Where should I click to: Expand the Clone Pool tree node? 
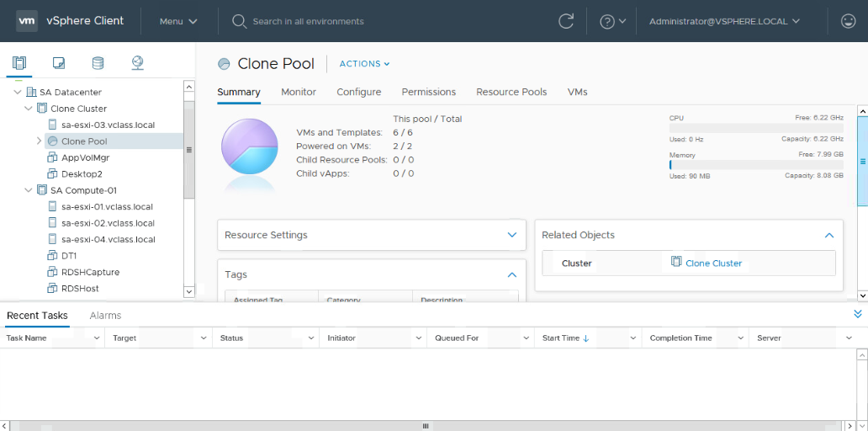39,141
